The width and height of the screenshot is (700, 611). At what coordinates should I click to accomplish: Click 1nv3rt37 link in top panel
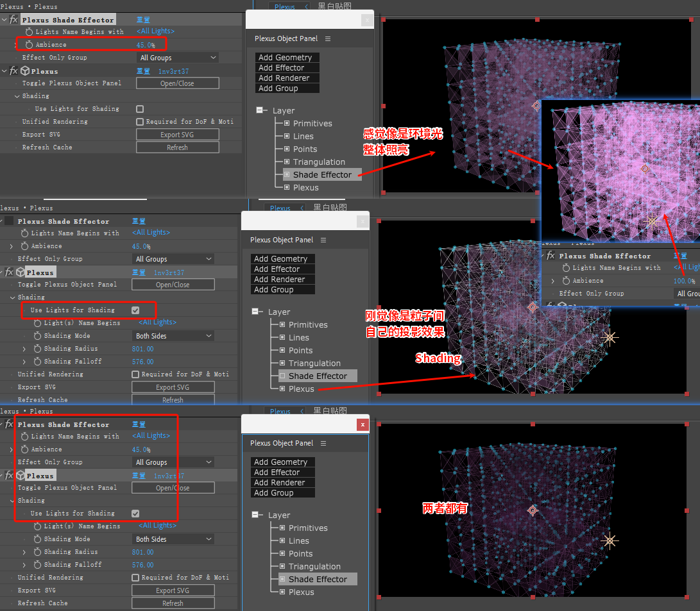pos(174,71)
